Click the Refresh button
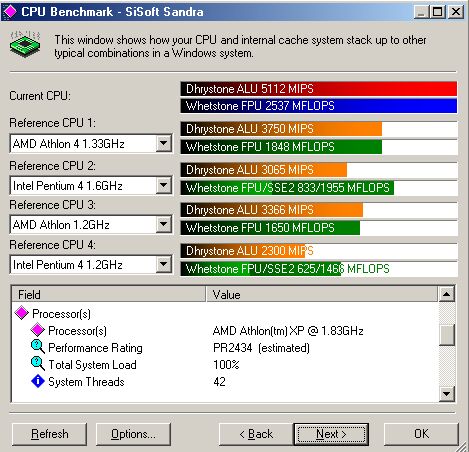 pyautogui.click(x=49, y=434)
